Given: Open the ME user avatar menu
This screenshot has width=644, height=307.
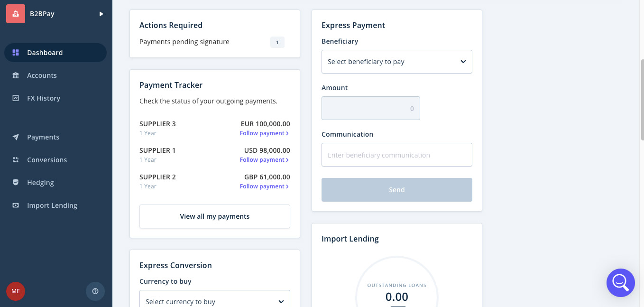Looking at the screenshot, I should 16,291.
